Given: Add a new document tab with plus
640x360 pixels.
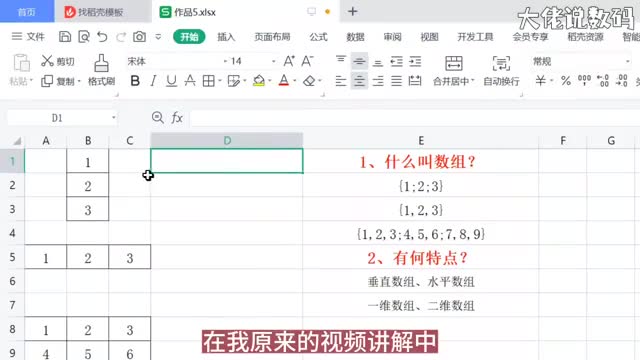Looking at the screenshot, I should pos(353,11).
